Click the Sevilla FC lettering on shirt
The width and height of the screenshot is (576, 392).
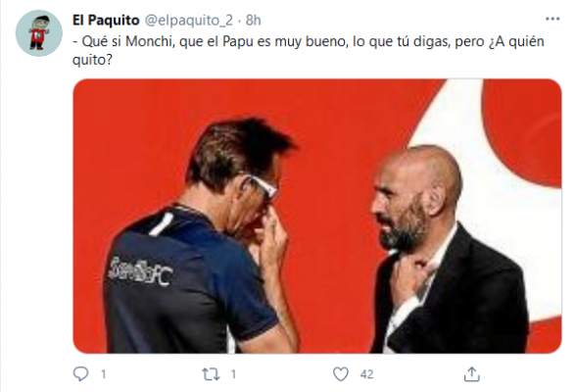click(x=140, y=271)
